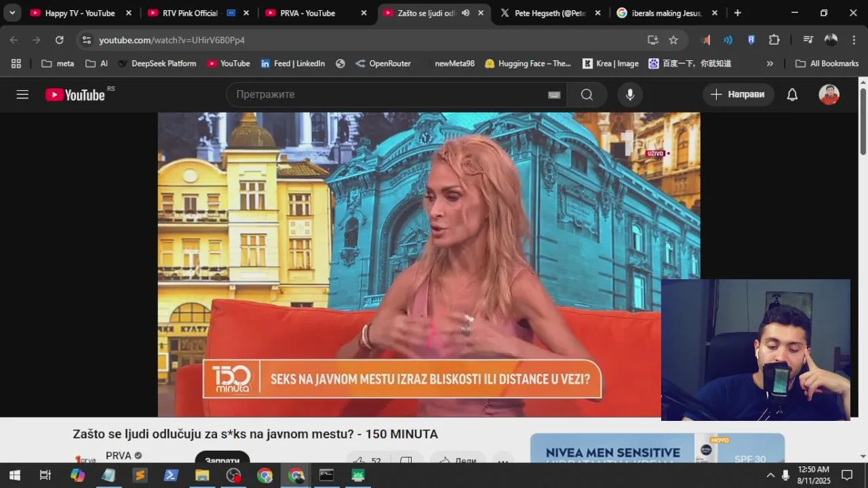Bookmark this page with the star
The image size is (868, 488).
(x=673, y=40)
